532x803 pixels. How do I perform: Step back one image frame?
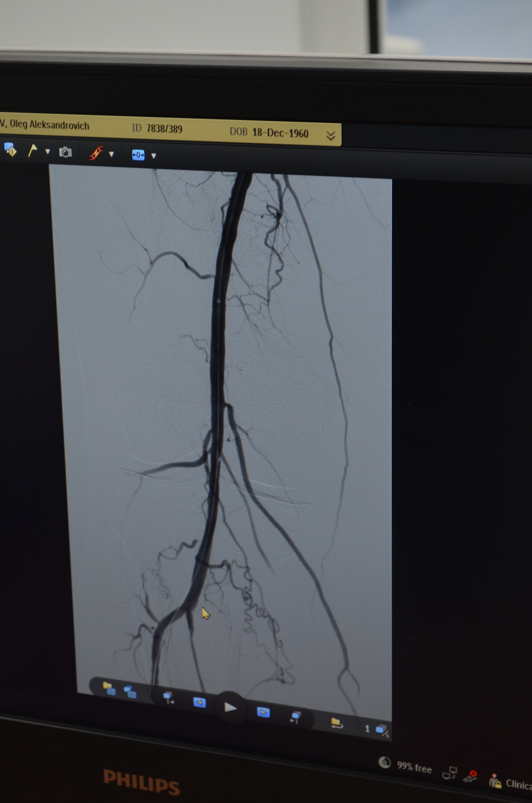(199, 702)
